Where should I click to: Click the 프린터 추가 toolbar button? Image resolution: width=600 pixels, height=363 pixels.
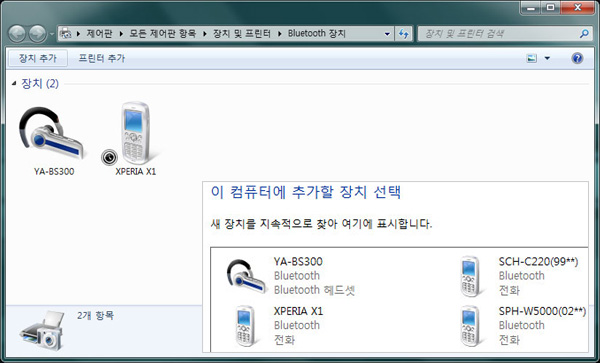[102, 58]
